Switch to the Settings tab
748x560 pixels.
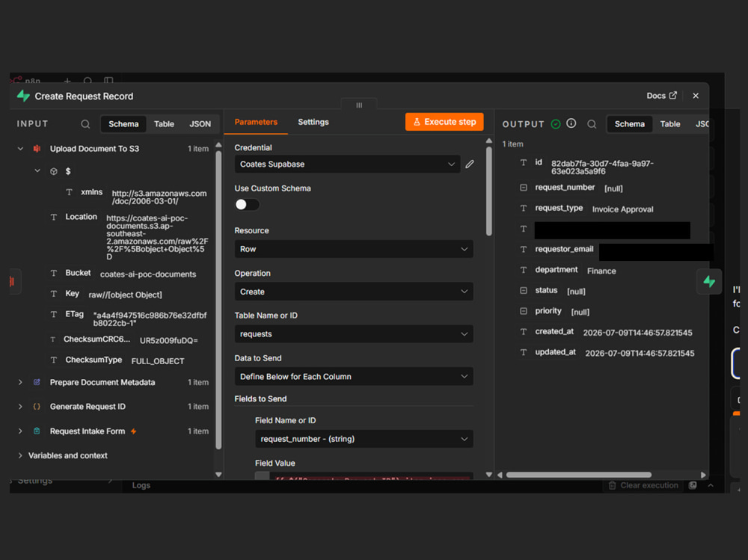point(313,122)
